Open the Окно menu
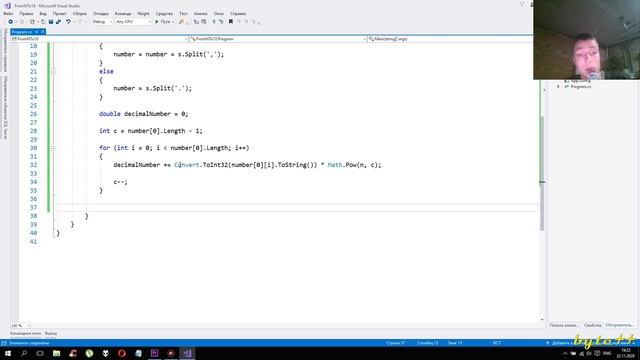The height and width of the screenshot is (360, 640). point(219,13)
